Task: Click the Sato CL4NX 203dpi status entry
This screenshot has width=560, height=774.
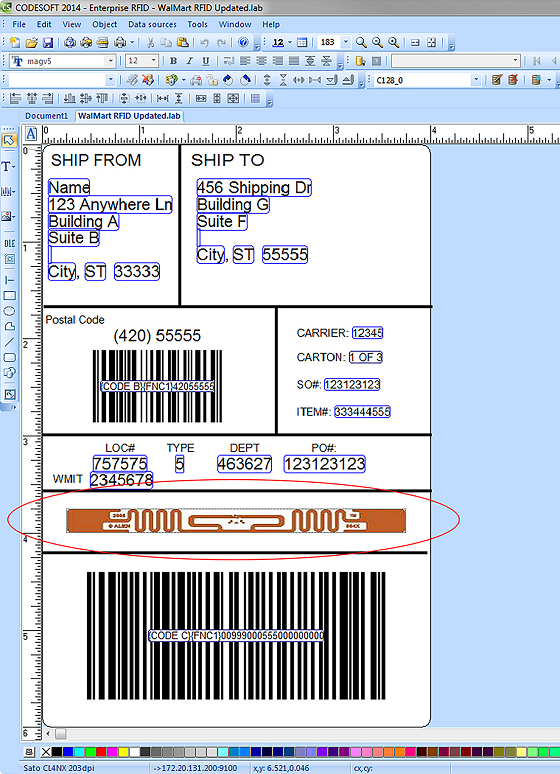Action: [x=59, y=768]
